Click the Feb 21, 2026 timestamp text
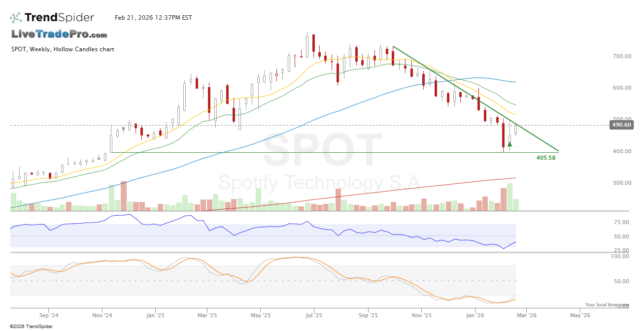This screenshot has height=331, width=644. tap(153, 18)
